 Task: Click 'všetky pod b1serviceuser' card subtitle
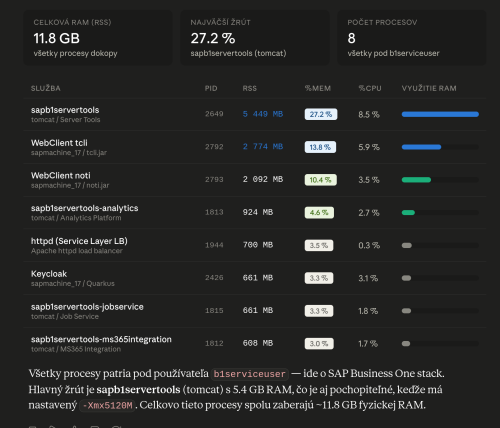(393, 53)
